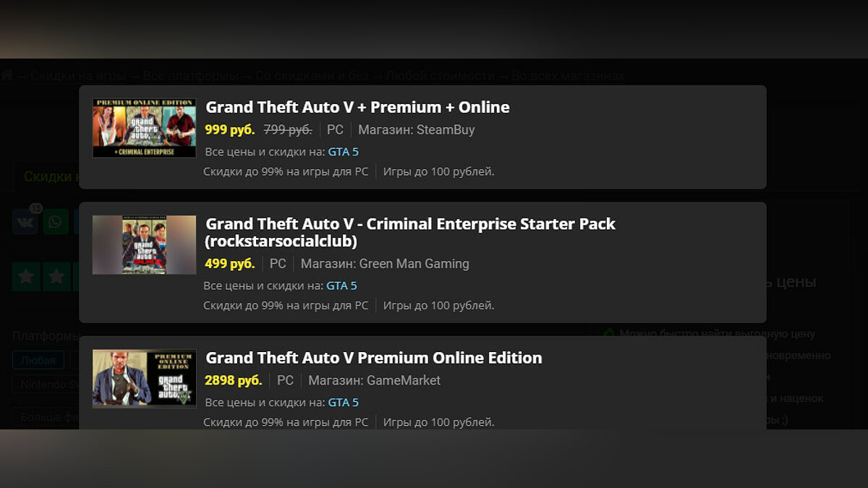The width and height of the screenshot is (868, 488).
Task: Select the 'Любая' platform filter
Action: coord(38,360)
